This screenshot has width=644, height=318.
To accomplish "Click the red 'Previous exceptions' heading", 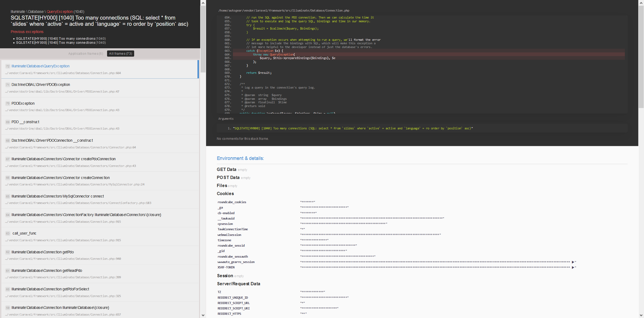I will click(27, 32).
